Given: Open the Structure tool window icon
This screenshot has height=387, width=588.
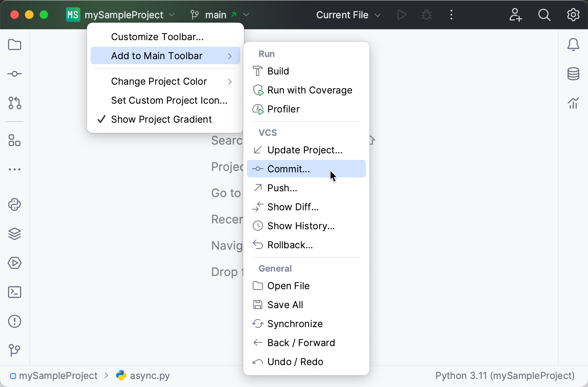Looking at the screenshot, I should [15, 141].
